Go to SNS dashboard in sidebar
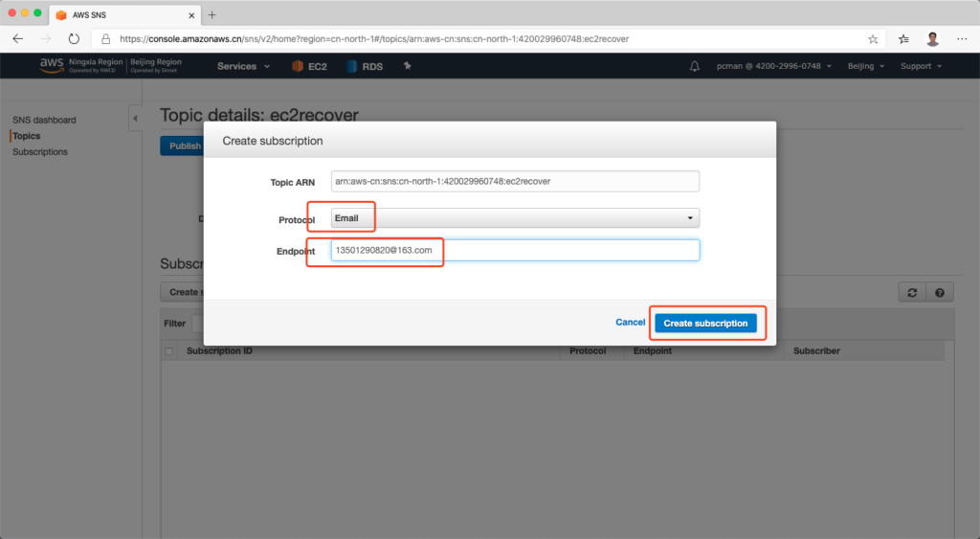980x539 pixels. [44, 120]
